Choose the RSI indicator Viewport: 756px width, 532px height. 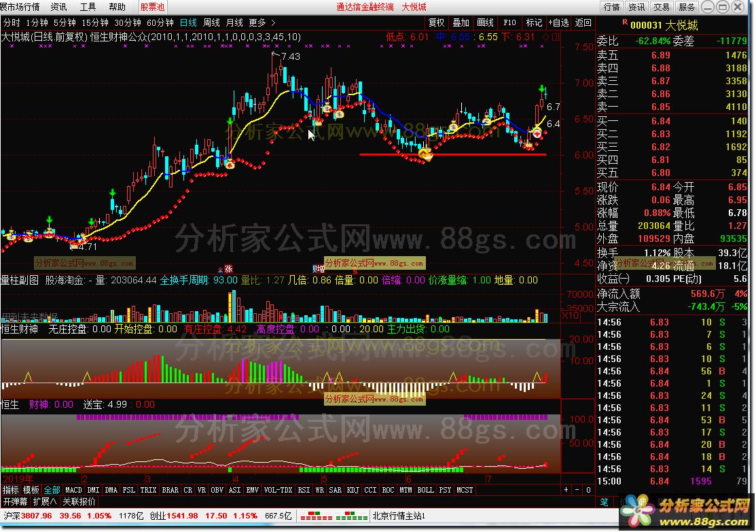[304, 490]
